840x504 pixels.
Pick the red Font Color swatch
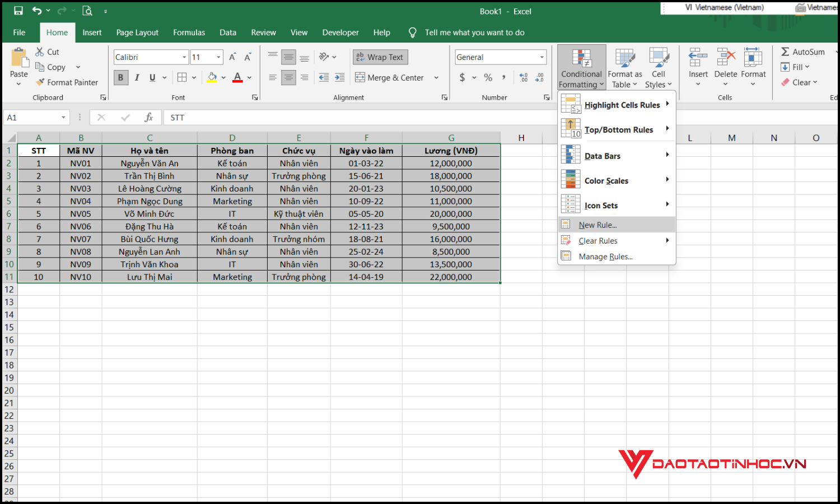(237, 77)
